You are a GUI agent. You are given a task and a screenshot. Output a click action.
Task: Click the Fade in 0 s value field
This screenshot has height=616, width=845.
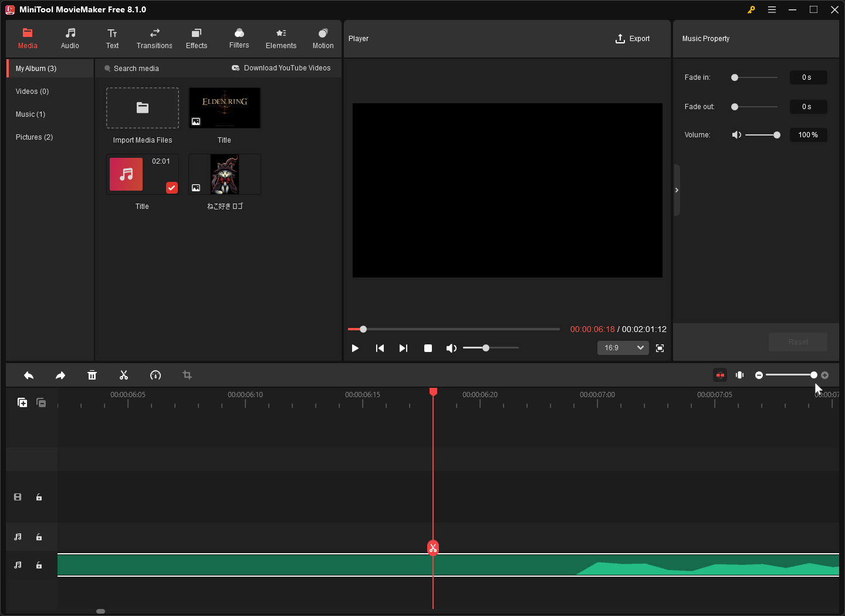coord(808,77)
